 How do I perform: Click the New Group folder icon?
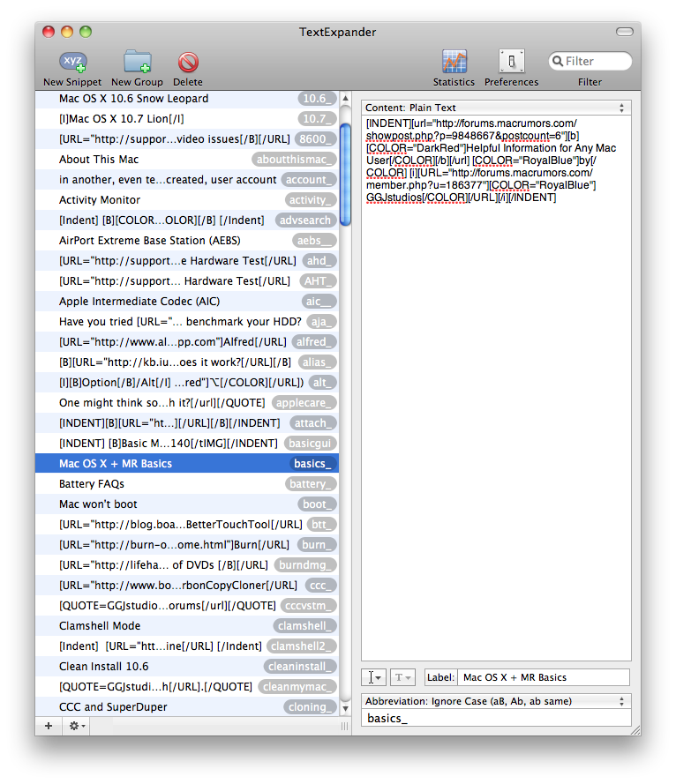coord(137,62)
